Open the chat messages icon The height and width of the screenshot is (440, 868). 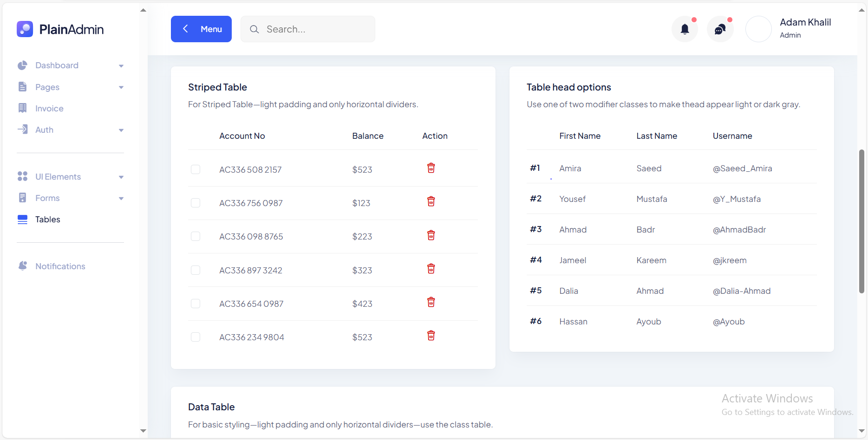pyautogui.click(x=720, y=29)
